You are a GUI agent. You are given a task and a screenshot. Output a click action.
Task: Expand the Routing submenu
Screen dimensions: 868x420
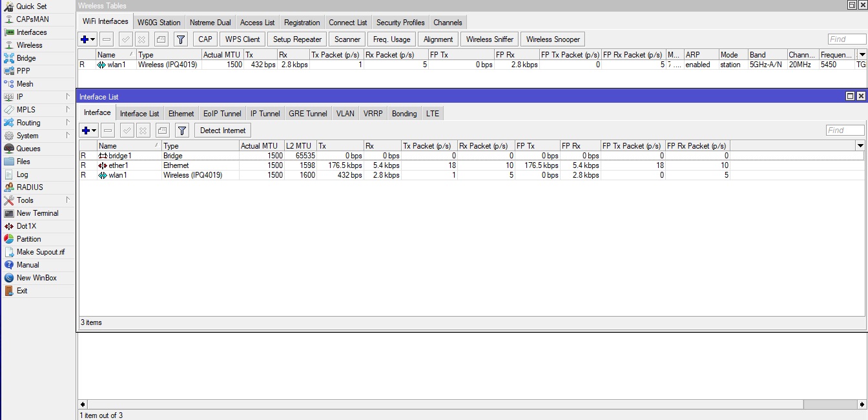(x=30, y=123)
